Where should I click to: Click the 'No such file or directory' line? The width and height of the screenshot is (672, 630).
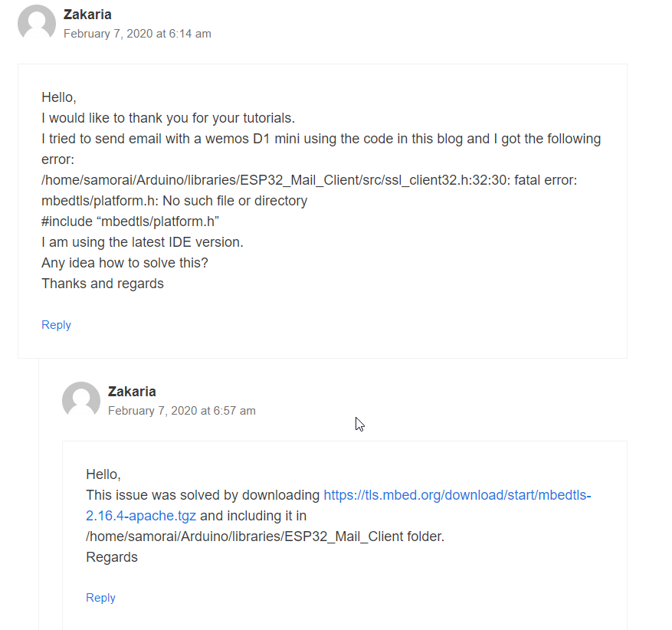[174, 201]
